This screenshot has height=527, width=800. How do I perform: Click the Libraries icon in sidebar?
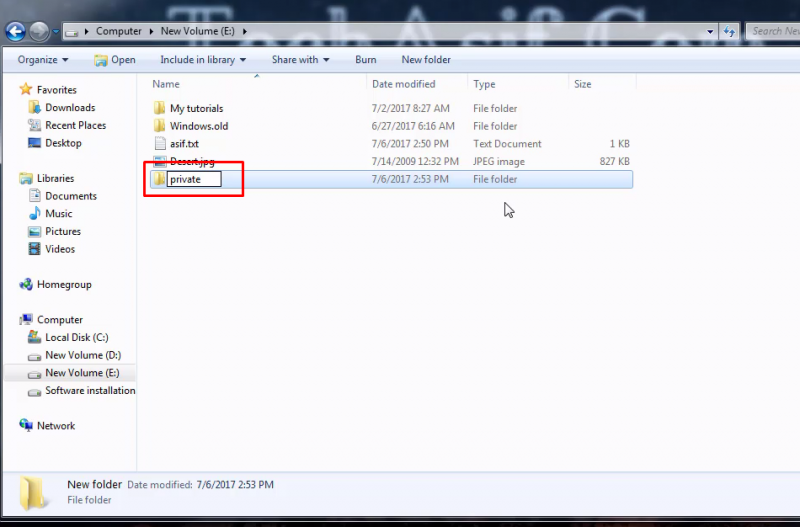click(26, 179)
